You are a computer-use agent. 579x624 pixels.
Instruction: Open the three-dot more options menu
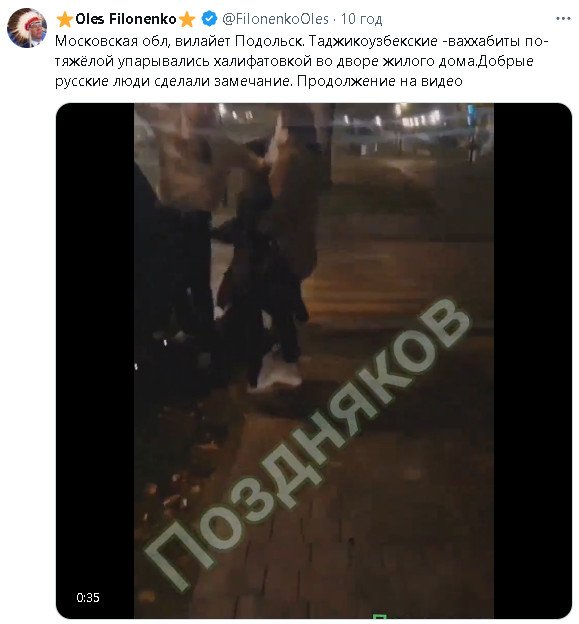tap(563, 19)
